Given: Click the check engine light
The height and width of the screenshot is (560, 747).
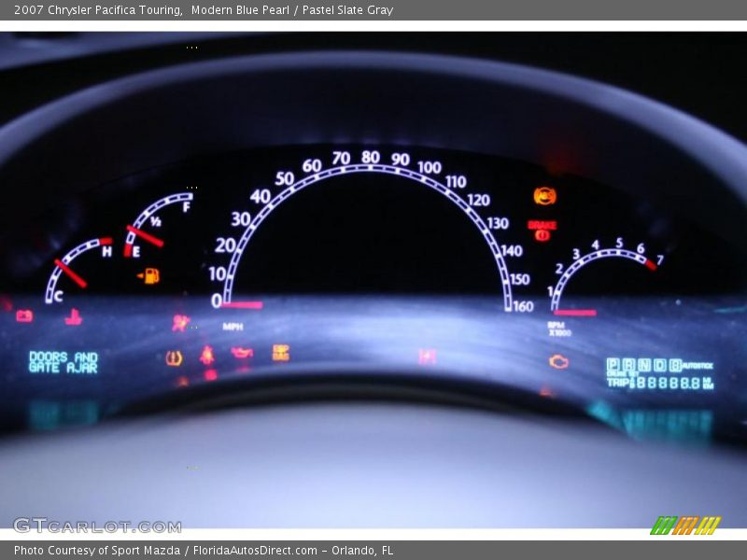Looking at the screenshot, I should click(558, 362).
